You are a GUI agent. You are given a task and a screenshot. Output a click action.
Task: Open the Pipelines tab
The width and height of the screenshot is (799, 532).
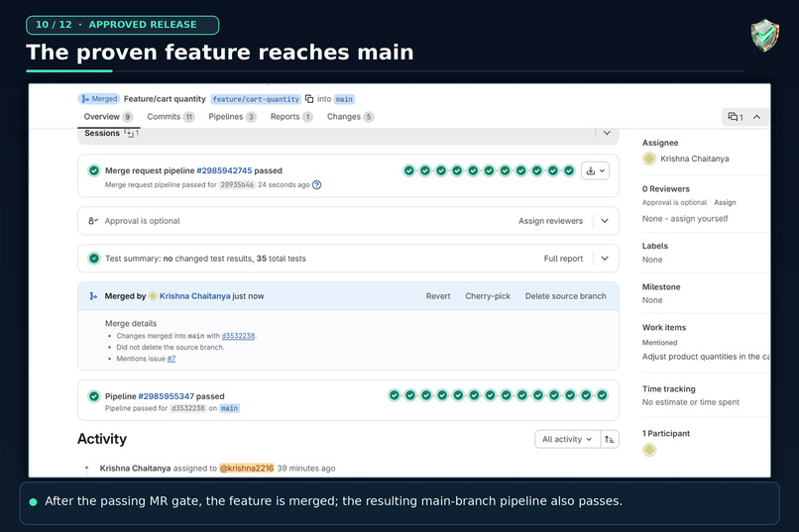[232, 117]
